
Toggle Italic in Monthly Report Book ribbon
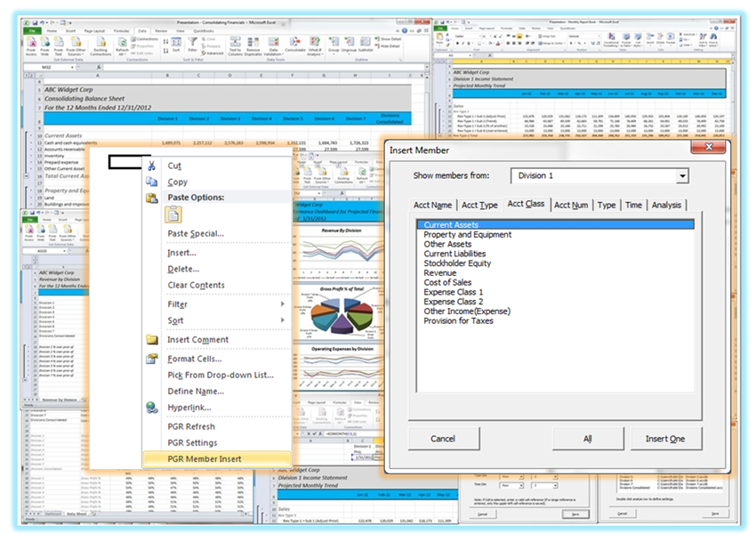[462, 44]
